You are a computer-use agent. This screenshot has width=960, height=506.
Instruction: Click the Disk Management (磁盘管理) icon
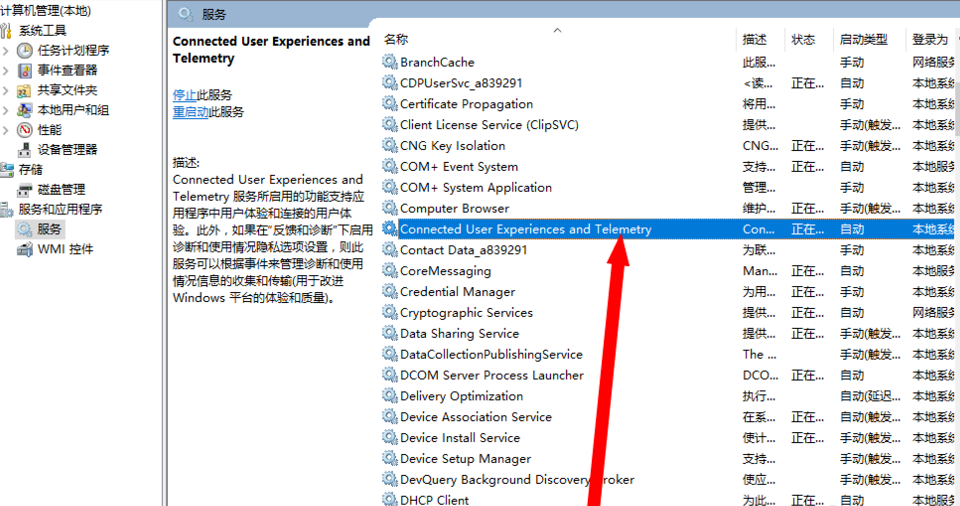point(25,189)
